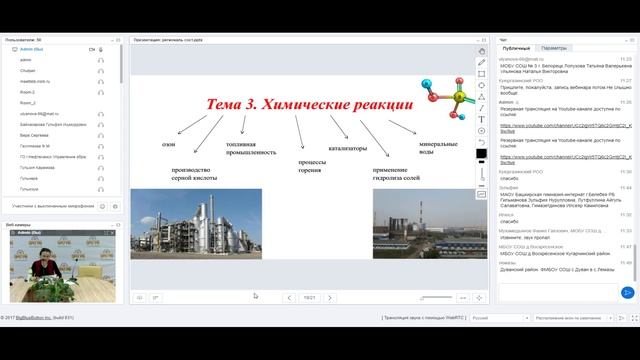Click the headset icon for Room-2

(101, 93)
